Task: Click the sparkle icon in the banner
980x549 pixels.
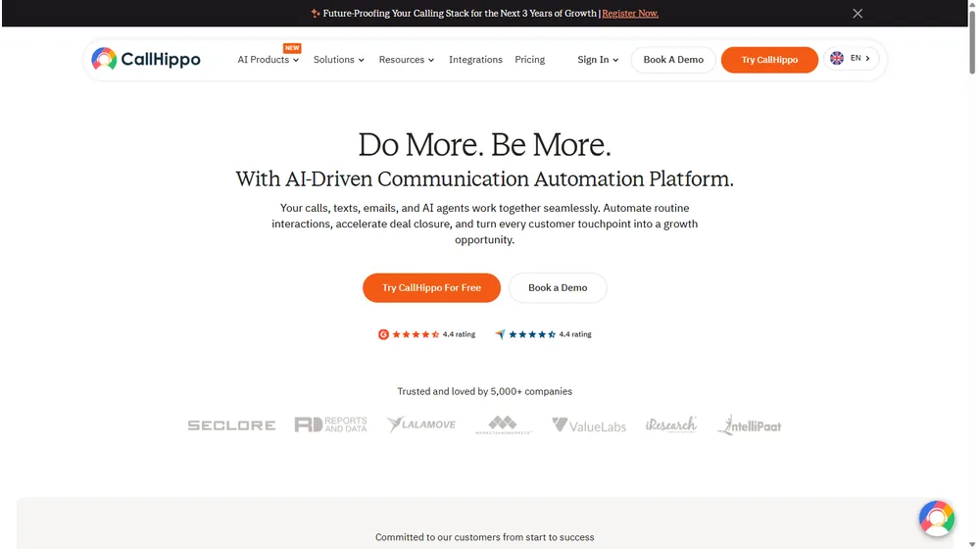Action: [x=316, y=13]
